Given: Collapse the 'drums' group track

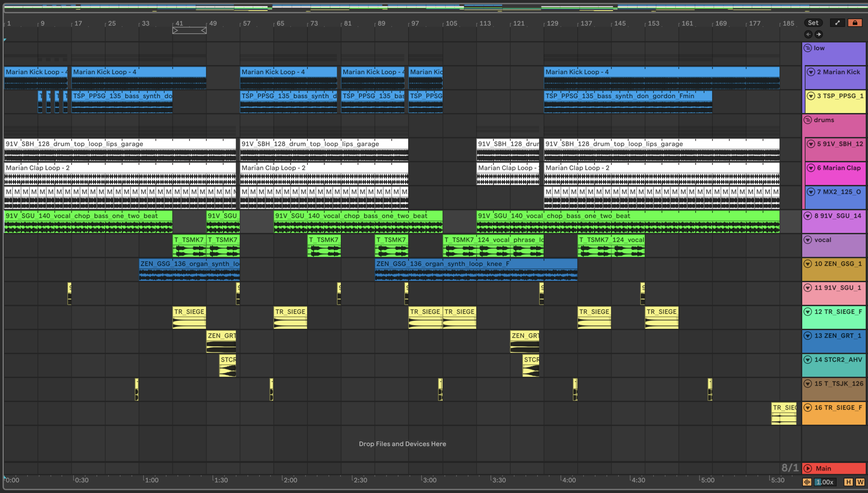Looking at the screenshot, I should [808, 120].
